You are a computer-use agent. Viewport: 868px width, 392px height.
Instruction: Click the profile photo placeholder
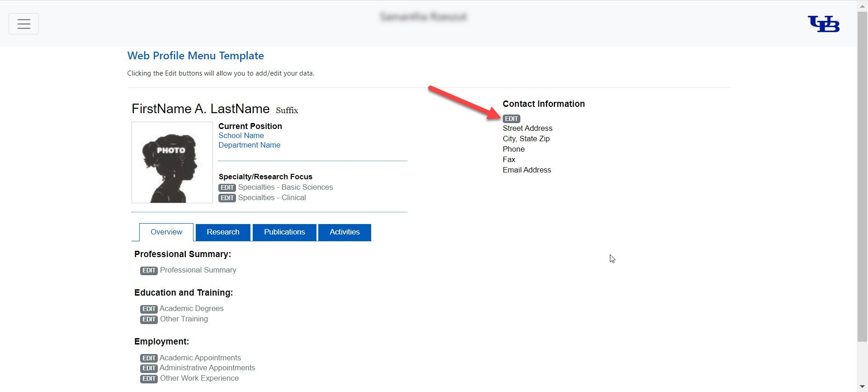click(172, 162)
